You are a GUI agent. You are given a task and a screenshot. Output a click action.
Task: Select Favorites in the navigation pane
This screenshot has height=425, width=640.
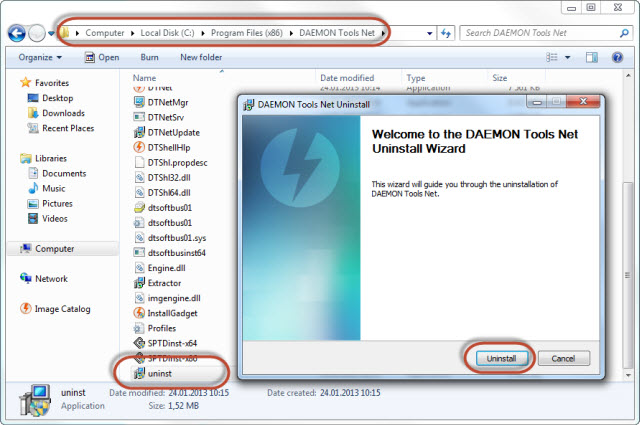44,83
